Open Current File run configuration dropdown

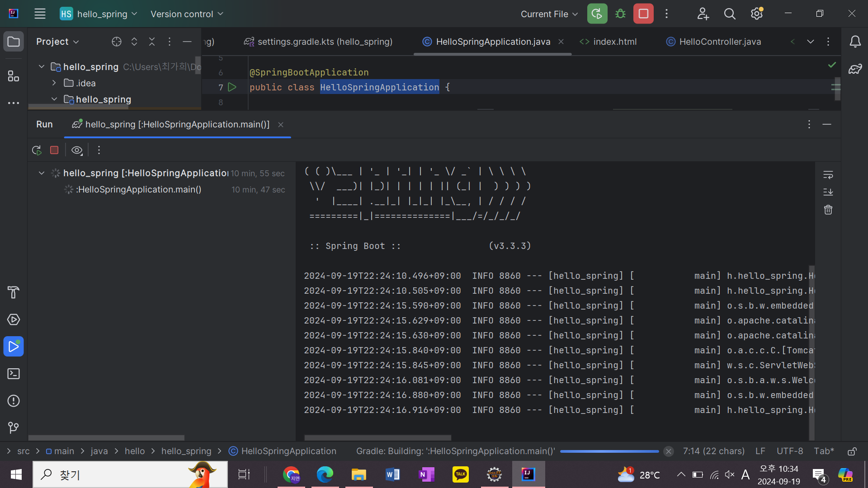pos(549,14)
